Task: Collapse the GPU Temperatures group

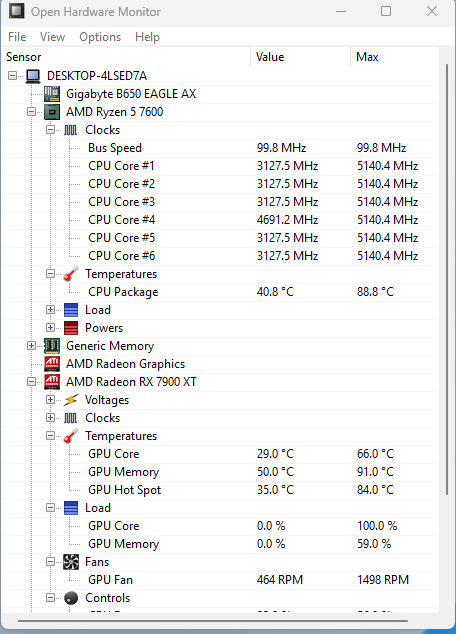Action: point(50,436)
